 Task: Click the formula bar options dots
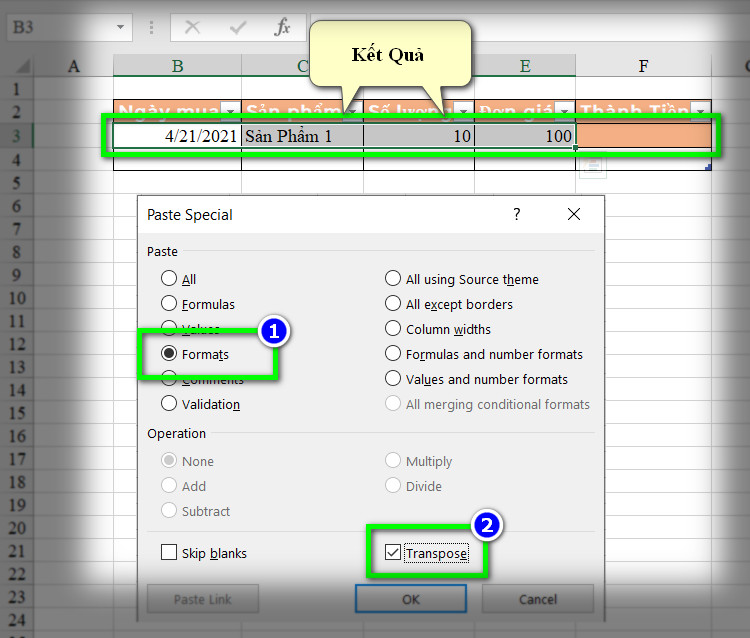(151, 27)
